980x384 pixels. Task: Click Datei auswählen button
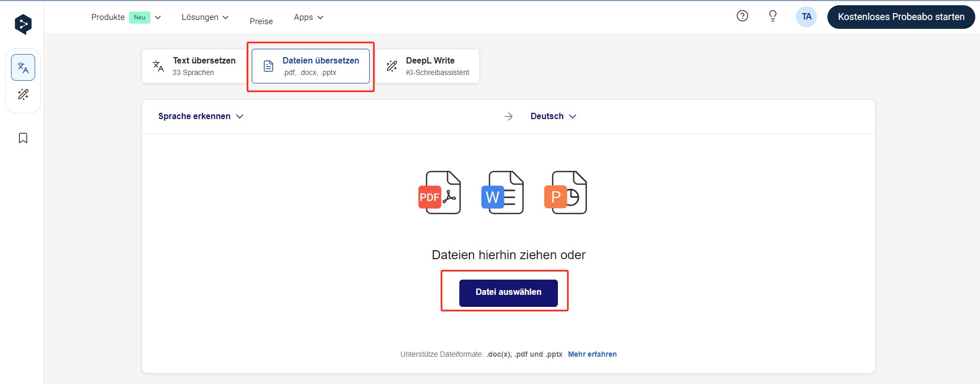pos(509,293)
